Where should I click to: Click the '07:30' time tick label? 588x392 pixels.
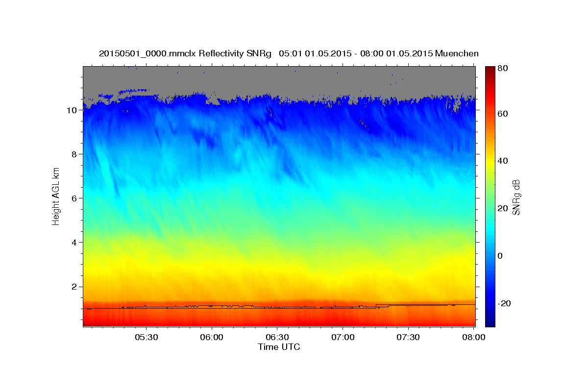click(408, 338)
